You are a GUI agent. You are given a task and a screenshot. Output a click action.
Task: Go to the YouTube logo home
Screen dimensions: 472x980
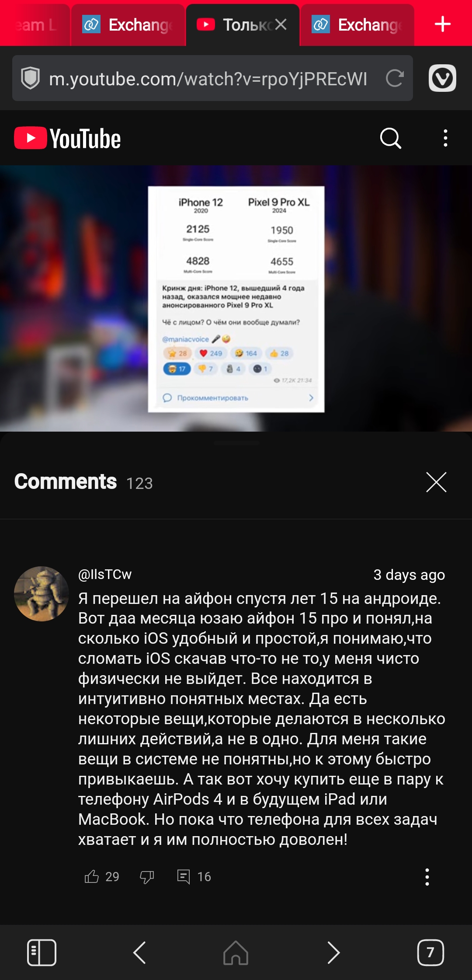tap(67, 138)
